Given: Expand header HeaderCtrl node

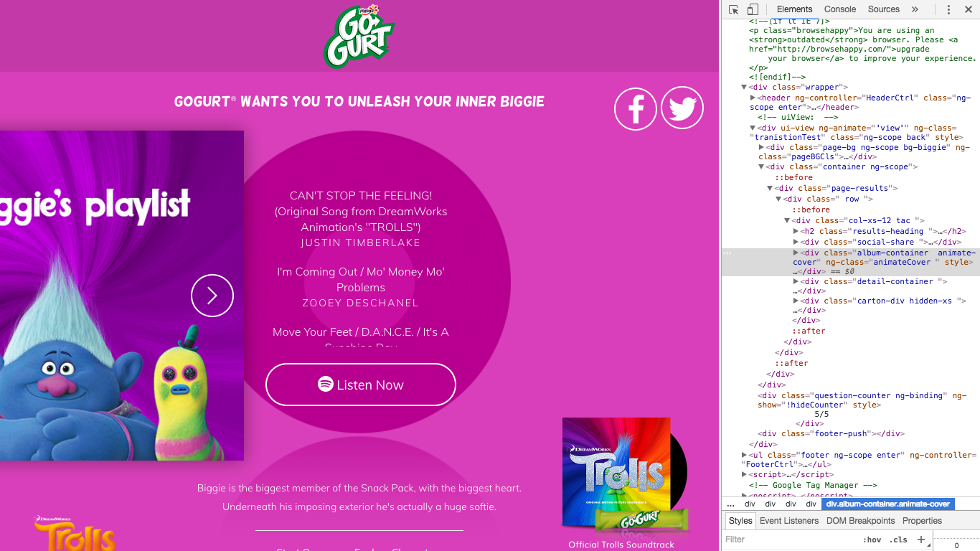Looking at the screenshot, I should (753, 98).
